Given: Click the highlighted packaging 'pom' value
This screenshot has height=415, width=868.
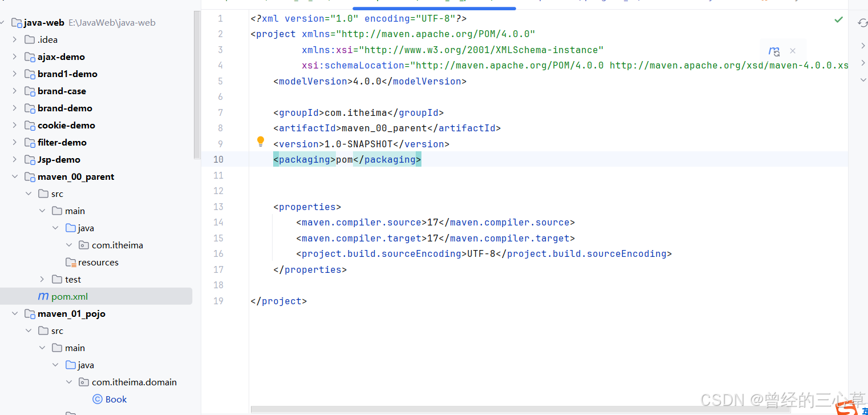Looking at the screenshot, I should click(x=344, y=159).
